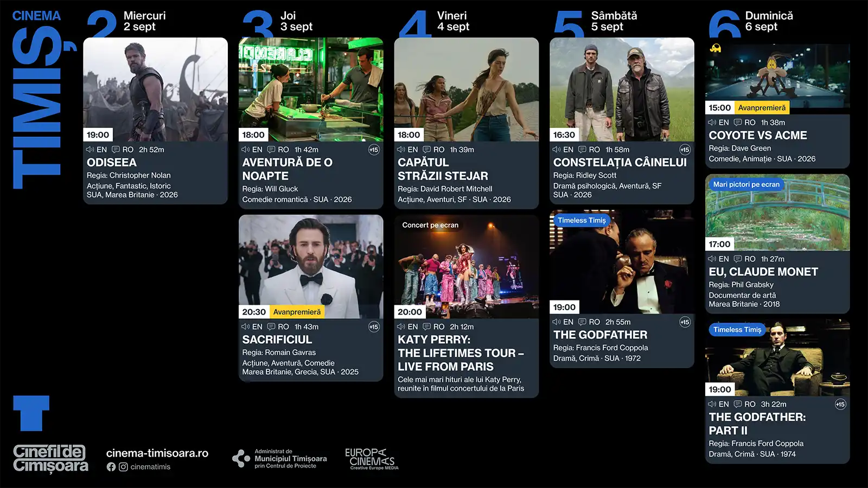Click the subtitle icon on Odiseea

(116, 150)
